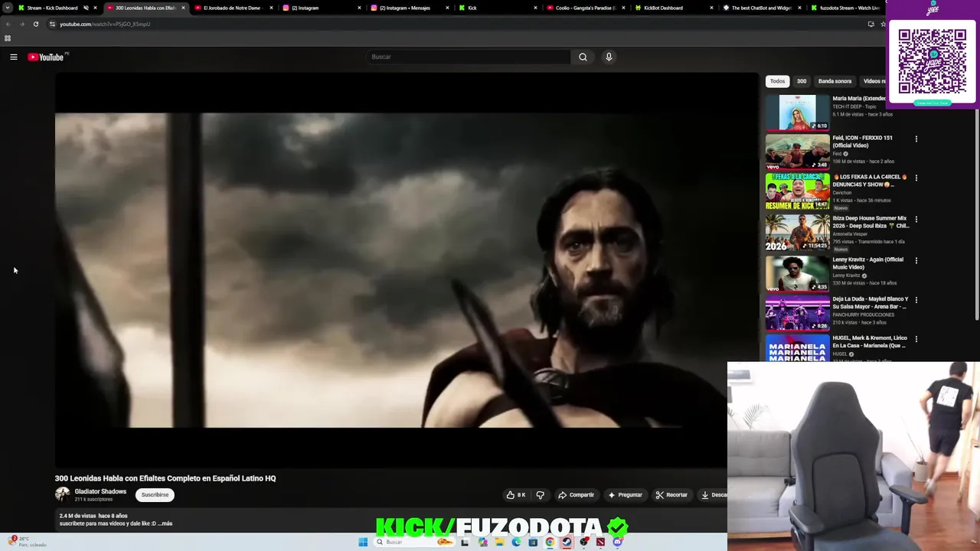The width and height of the screenshot is (980, 551).
Task: Click the Preguntar button
Action: [626, 495]
